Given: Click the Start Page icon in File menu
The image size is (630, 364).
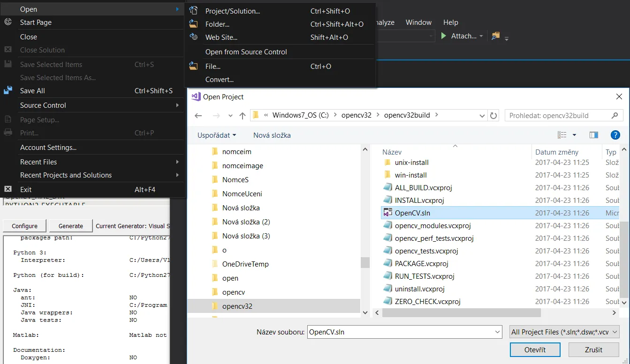Looking at the screenshot, I should click(x=8, y=22).
